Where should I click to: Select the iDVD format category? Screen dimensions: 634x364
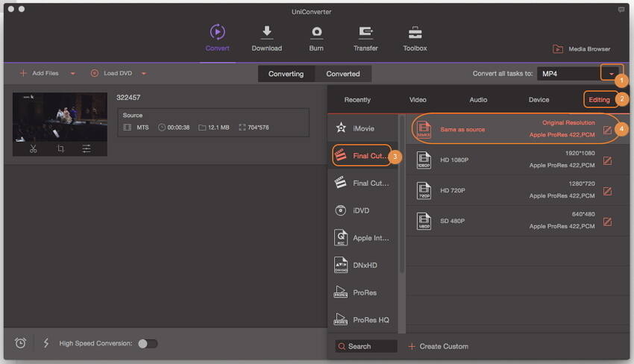coord(362,210)
